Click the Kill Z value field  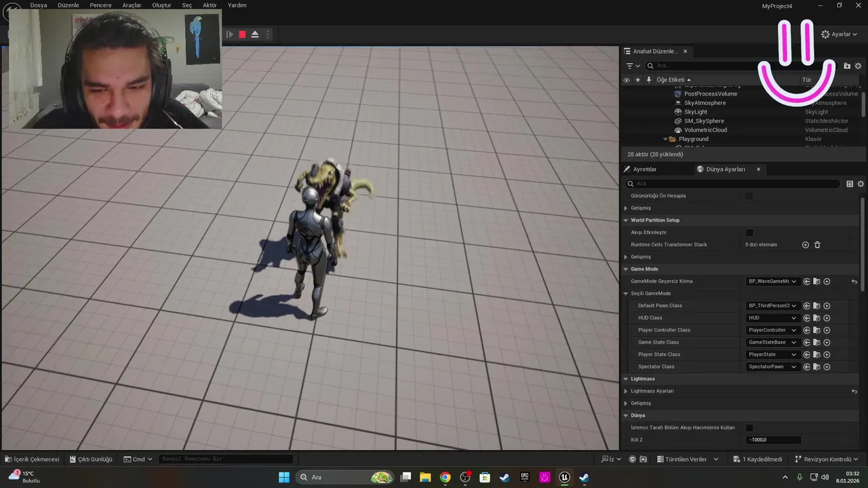click(x=773, y=440)
